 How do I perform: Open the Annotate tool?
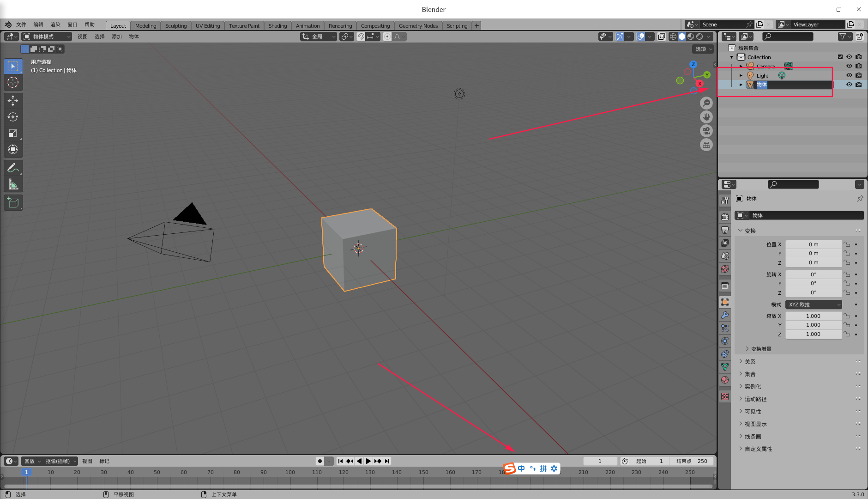click(x=13, y=167)
